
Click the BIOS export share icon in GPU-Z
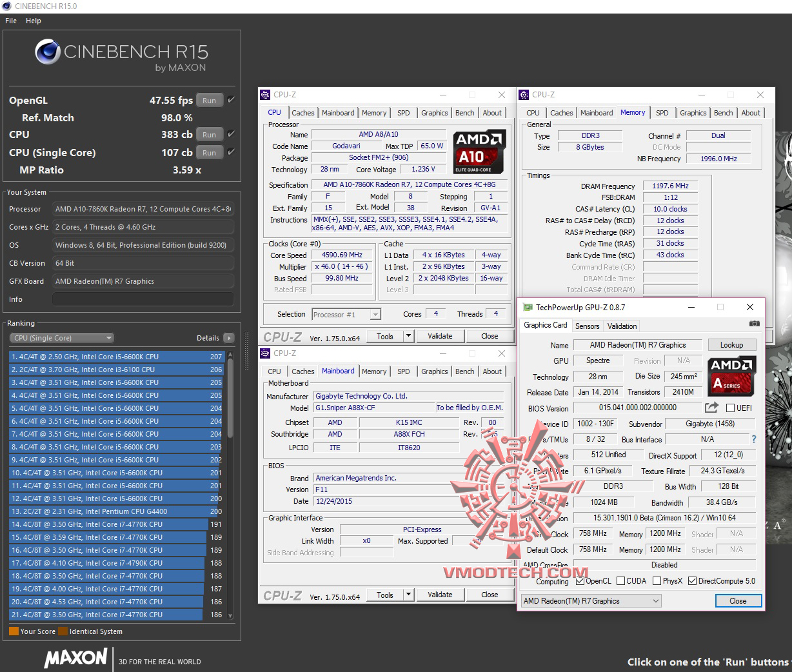[x=711, y=408]
